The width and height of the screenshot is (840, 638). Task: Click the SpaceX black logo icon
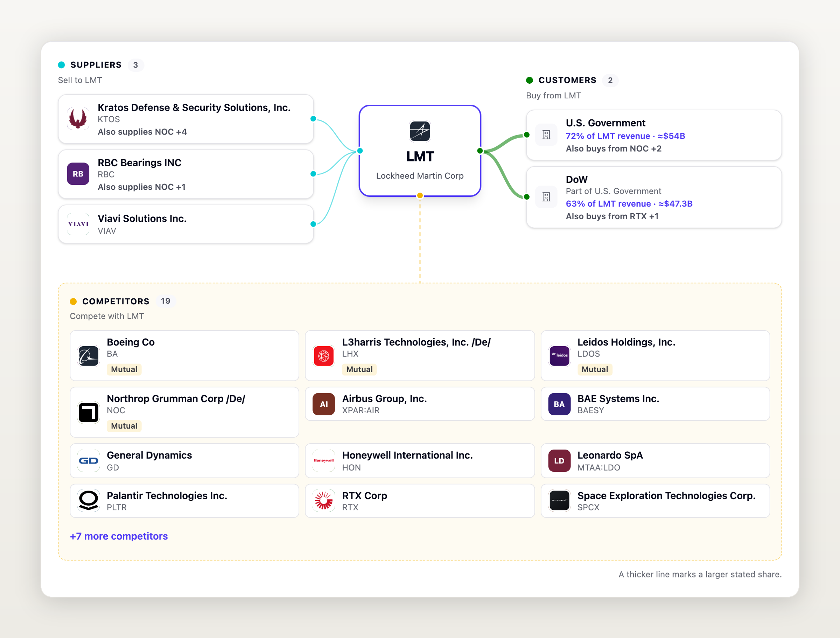[x=559, y=501]
